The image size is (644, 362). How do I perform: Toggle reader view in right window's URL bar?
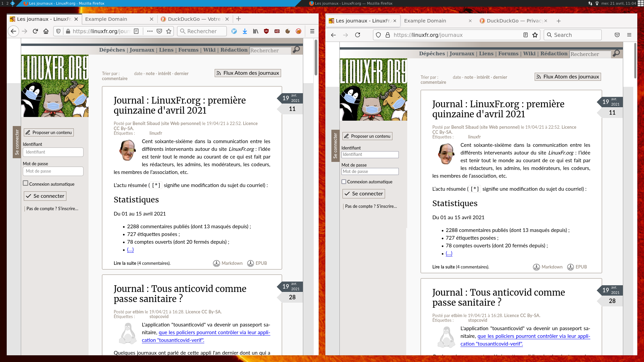526,35
